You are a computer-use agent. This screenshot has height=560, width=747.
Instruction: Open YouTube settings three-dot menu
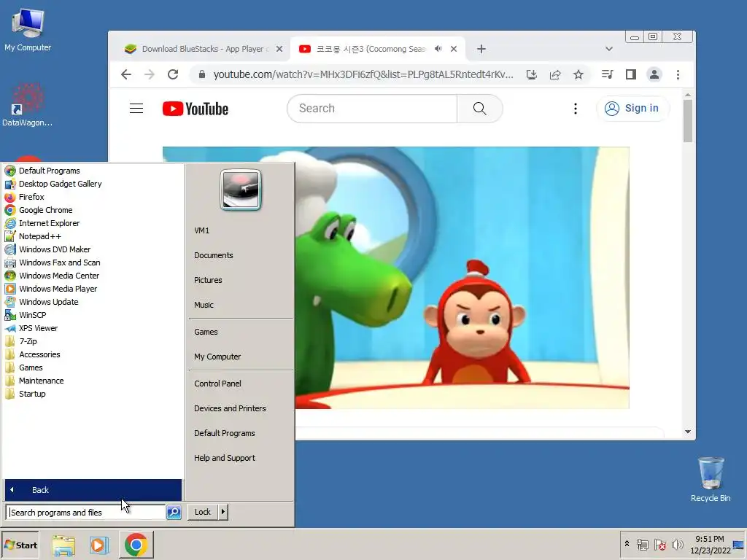tap(576, 109)
